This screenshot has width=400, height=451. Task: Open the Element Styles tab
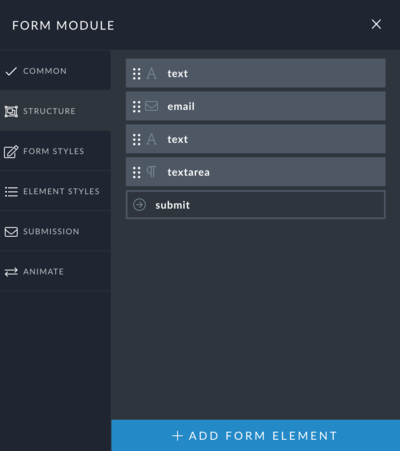pyautogui.click(x=55, y=191)
